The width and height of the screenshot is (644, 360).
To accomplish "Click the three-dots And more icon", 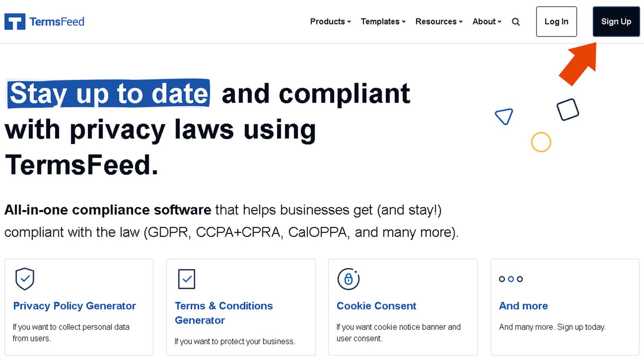I will [x=511, y=279].
